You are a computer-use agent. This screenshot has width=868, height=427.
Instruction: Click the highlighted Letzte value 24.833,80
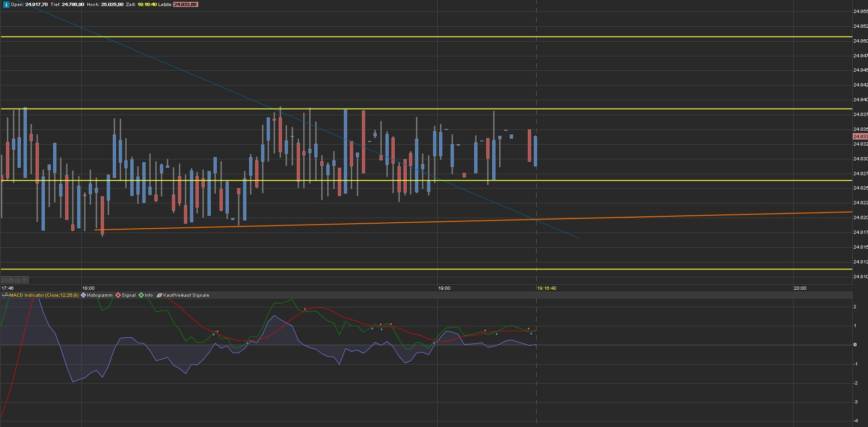pos(185,4)
